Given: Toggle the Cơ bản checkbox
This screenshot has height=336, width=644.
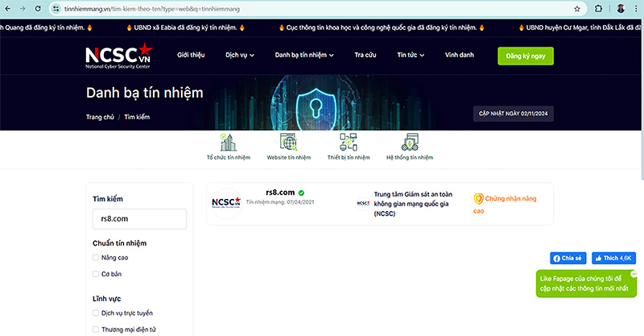Looking at the screenshot, I should pyautogui.click(x=96, y=274).
